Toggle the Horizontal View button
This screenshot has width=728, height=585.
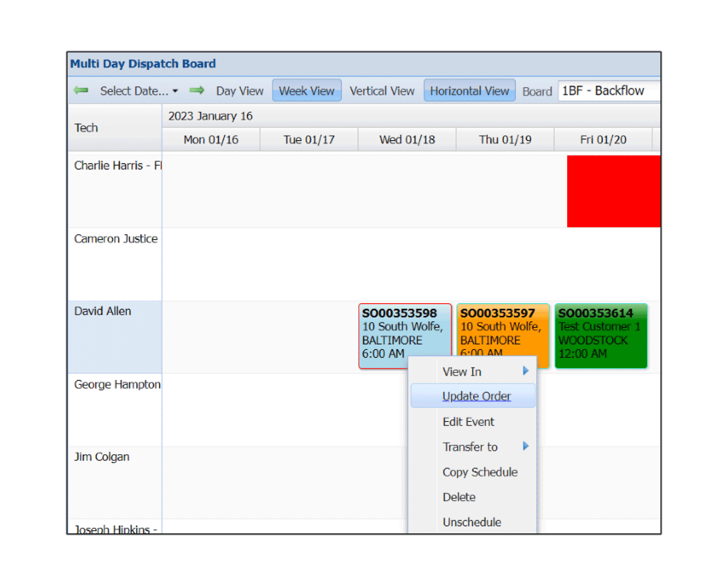coord(469,91)
